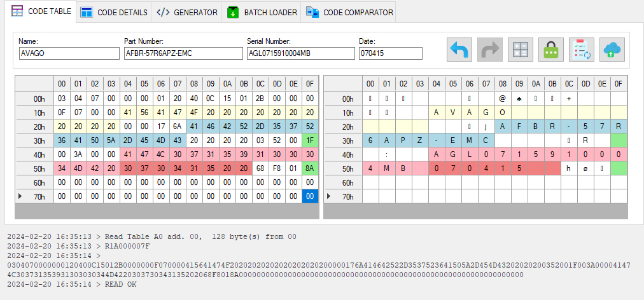Select hex cell 4F in row 10h

194,112
